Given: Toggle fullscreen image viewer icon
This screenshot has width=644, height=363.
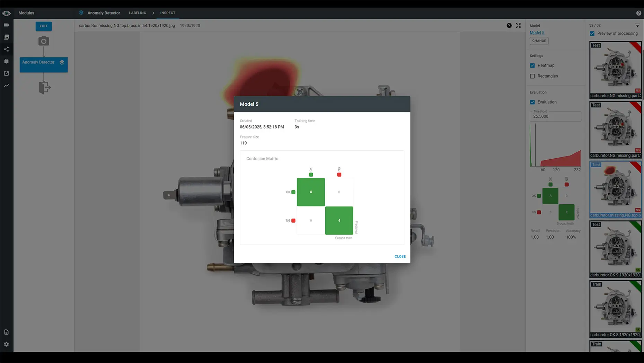Looking at the screenshot, I should (518, 26).
